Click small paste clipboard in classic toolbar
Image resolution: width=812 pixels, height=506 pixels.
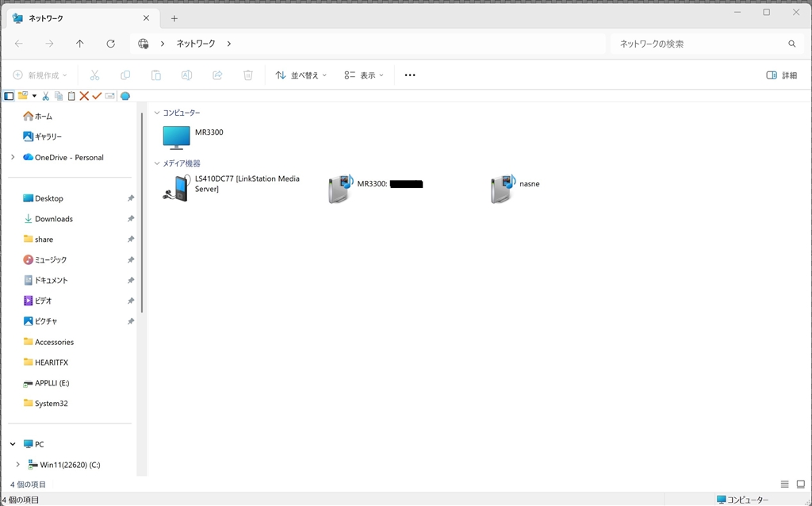(71, 96)
